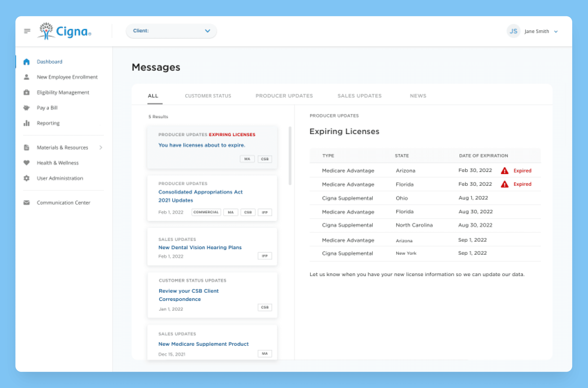This screenshot has width=588, height=388.
Task: Click the New Employee Enrollment person icon
Action: pos(26,77)
